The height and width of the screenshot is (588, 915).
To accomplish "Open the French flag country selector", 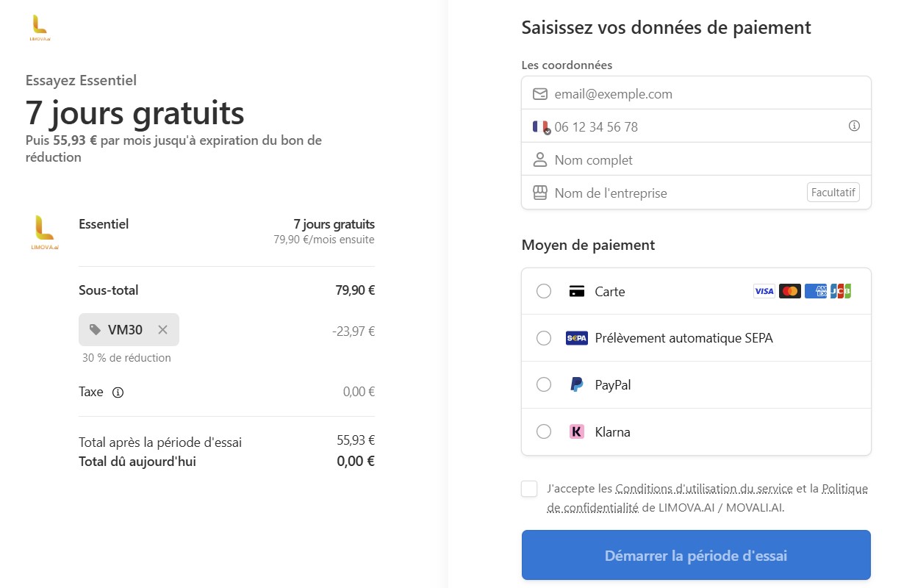I will click(x=541, y=126).
